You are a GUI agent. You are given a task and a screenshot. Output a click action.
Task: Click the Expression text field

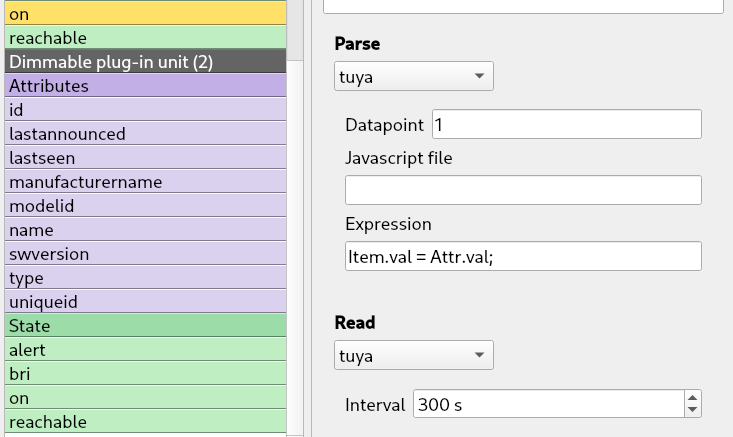523,256
